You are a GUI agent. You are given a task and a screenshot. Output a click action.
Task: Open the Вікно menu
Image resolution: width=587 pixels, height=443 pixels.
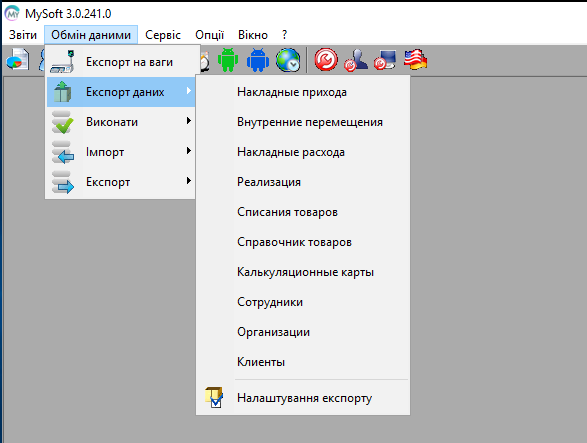[253, 35]
